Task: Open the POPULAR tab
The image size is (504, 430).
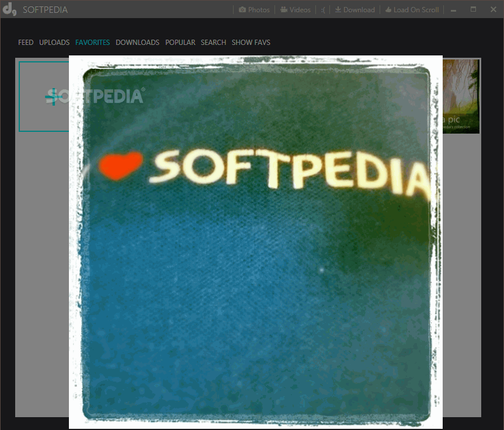Action: pyautogui.click(x=180, y=43)
